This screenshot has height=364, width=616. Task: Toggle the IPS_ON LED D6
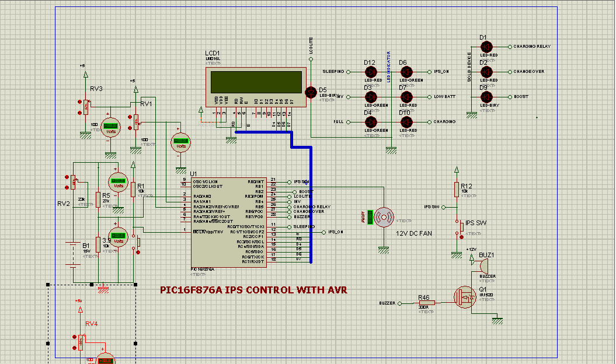(x=406, y=72)
